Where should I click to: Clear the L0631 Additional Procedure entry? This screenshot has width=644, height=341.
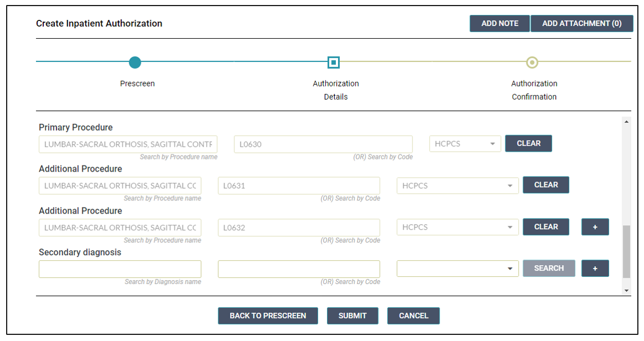pos(545,185)
